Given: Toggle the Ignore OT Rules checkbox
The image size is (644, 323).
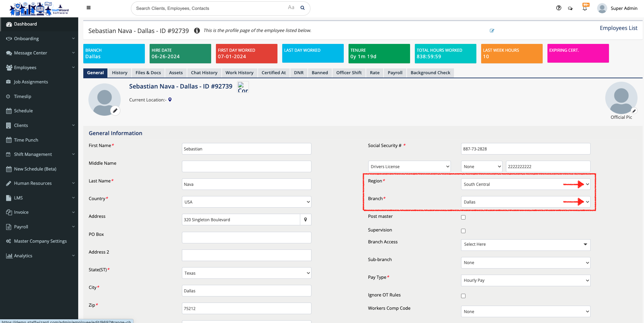Looking at the screenshot, I should point(463,296).
